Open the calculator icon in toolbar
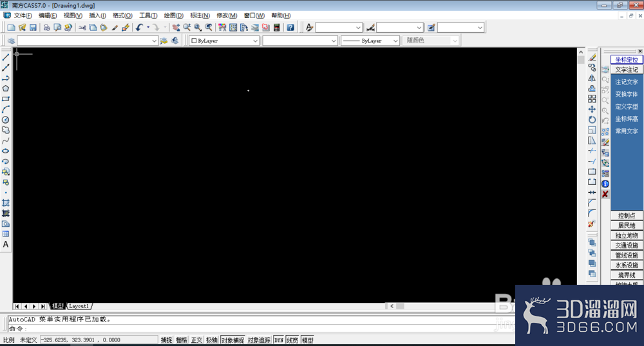Image resolution: width=644 pixels, height=346 pixels. pyautogui.click(x=277, y=28)
